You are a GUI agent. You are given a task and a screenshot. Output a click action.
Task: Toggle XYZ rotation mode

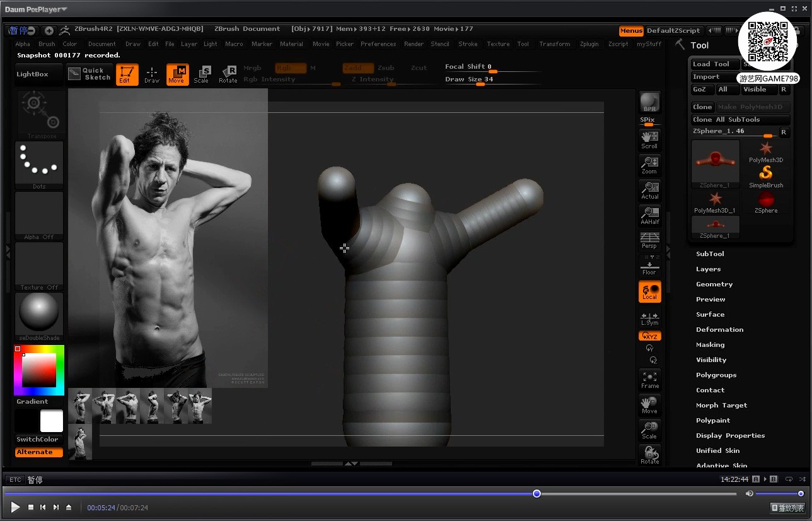[649, 336]
